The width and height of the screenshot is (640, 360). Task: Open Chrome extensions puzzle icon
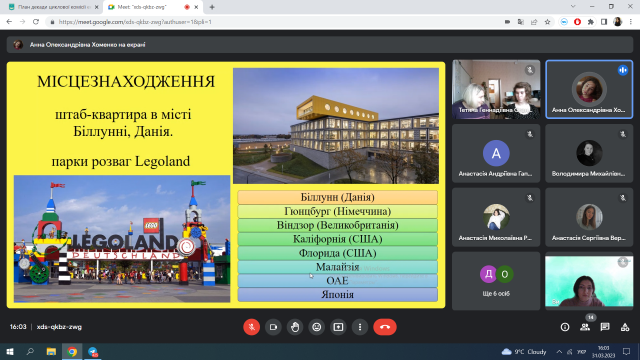(x=591, y=22)
